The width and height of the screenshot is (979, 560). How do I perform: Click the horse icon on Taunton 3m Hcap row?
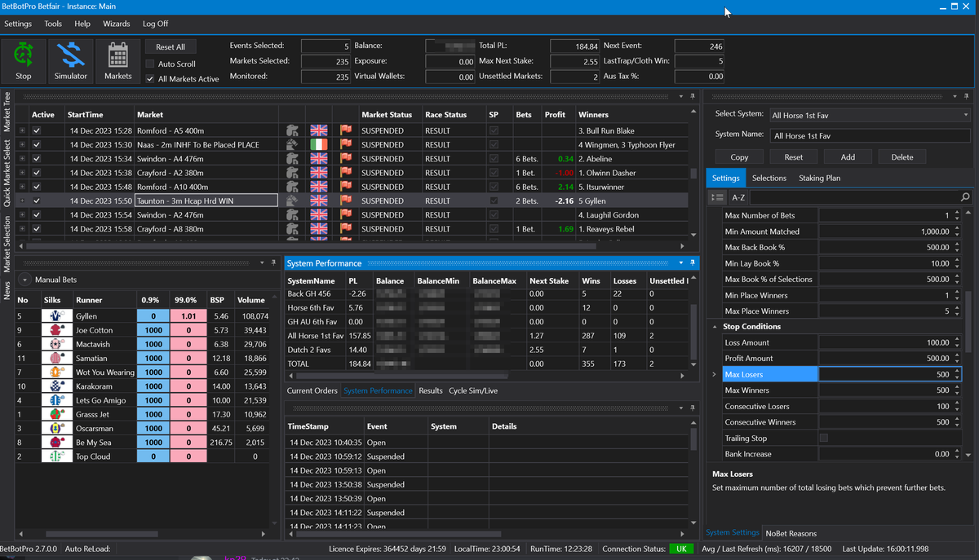[292, 201]
